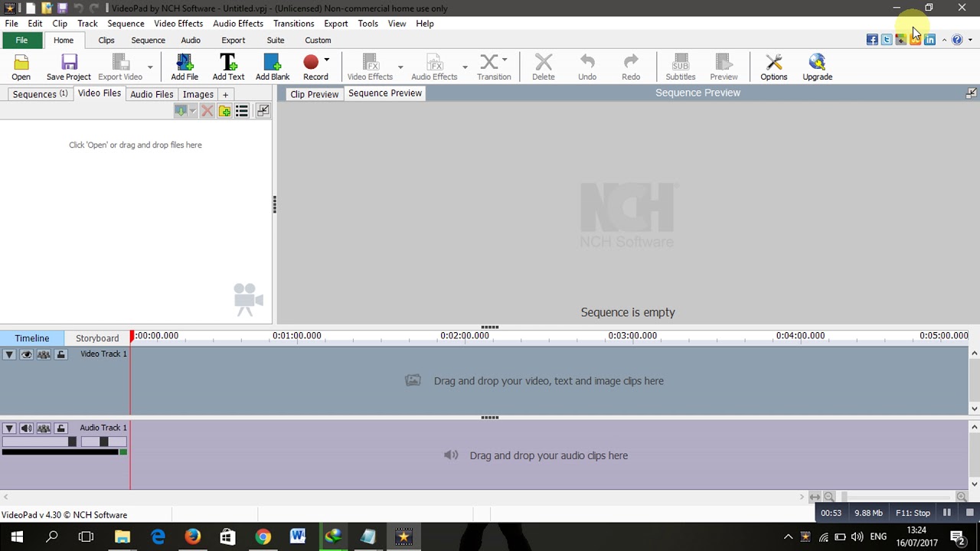Select the Storyboard tab
The image size is (980, 551).
97,338
